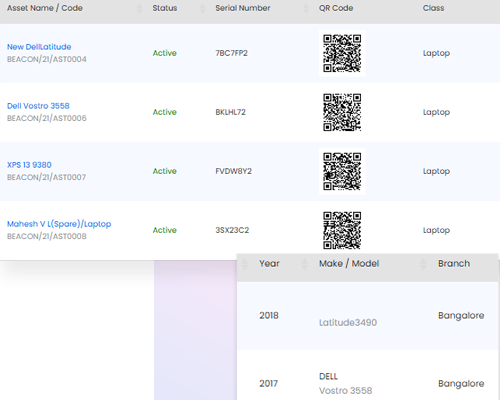Click the QR code for serial 7BC7FP2
Viewport: 500px width, 400px height.
[342, 53]
